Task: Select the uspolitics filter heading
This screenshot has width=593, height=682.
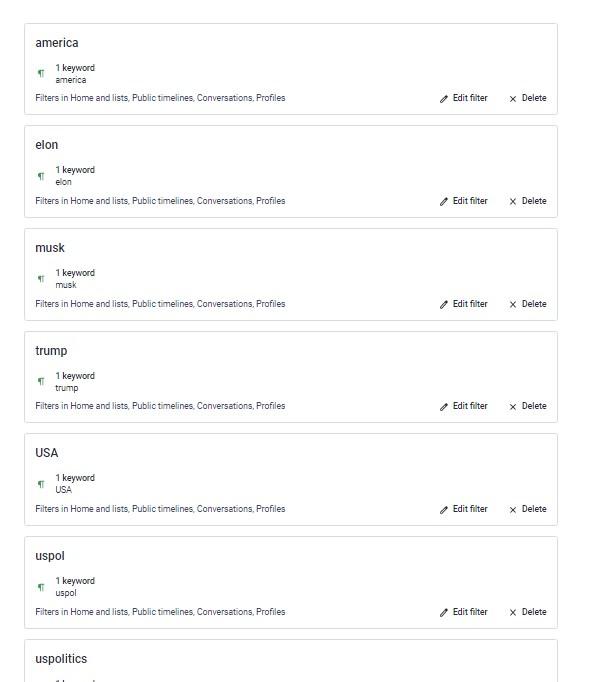Action: 61,659
